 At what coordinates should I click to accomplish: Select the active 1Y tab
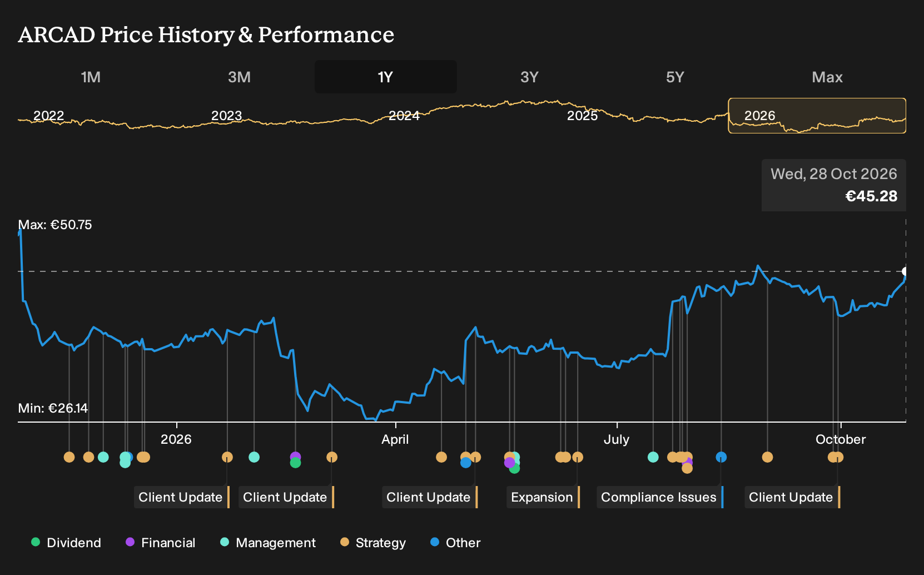pos(386,77)
